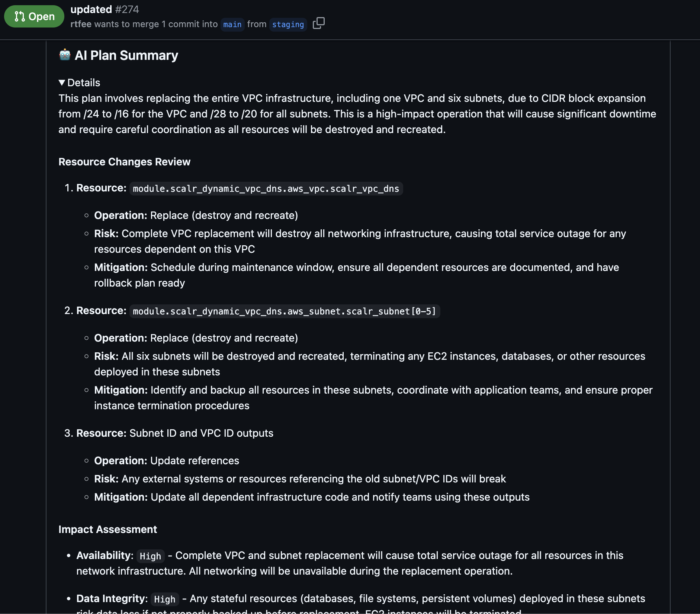The height and width of the screenshot is (614, 700).
Task: Open the main branch link
Action: pos(232,25)
